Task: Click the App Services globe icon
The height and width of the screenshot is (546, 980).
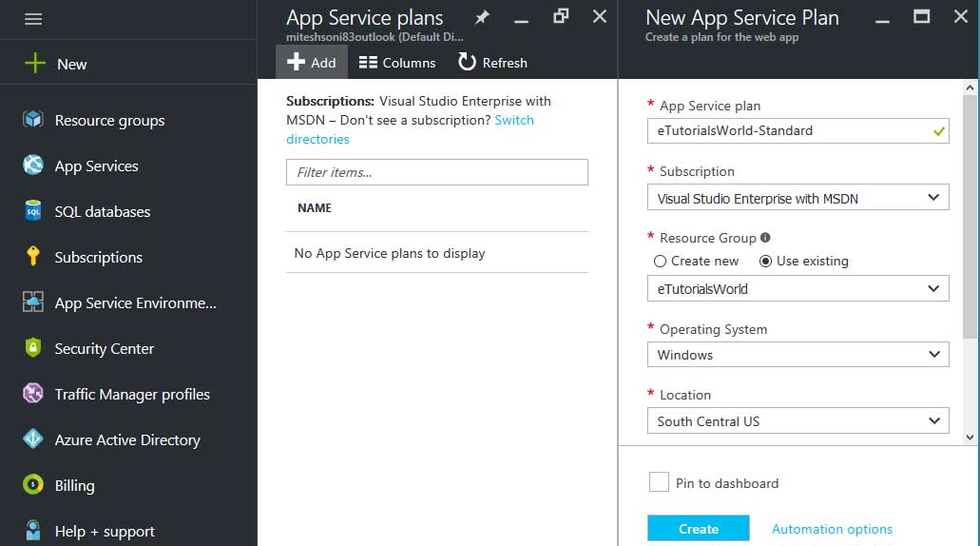Action: [34, 166]
